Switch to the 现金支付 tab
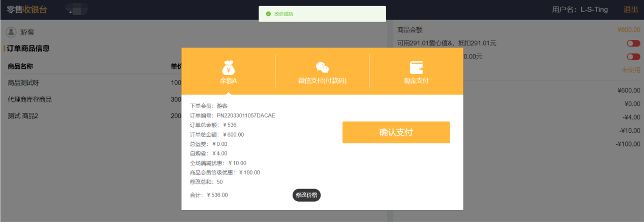This screenshot has height=222, width=644. click(x=416, y=71)
